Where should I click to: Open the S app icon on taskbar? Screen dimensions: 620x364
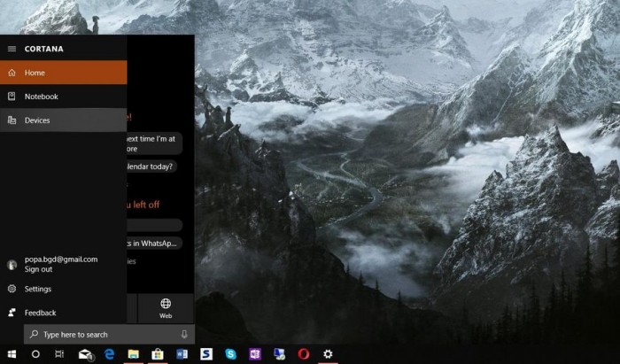click(206, 354)
